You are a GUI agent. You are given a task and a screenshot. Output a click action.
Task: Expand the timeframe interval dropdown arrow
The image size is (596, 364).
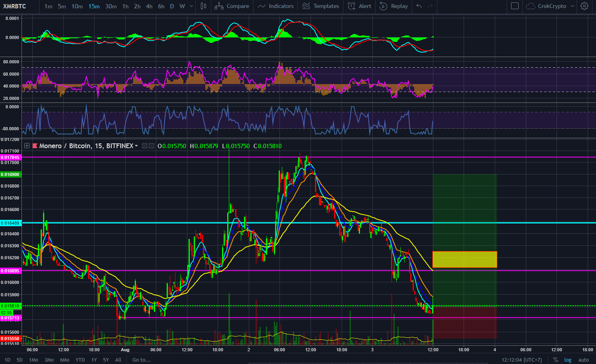tap(191, 6)
